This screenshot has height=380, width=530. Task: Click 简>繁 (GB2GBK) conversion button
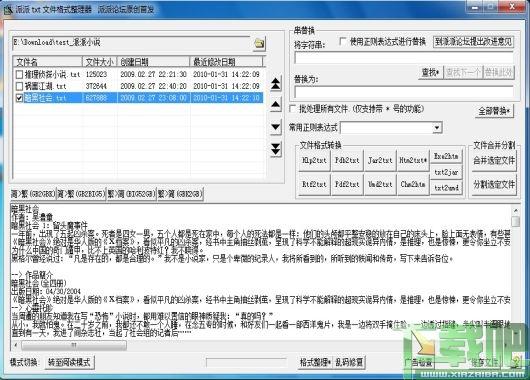click(x=33, y=194)
